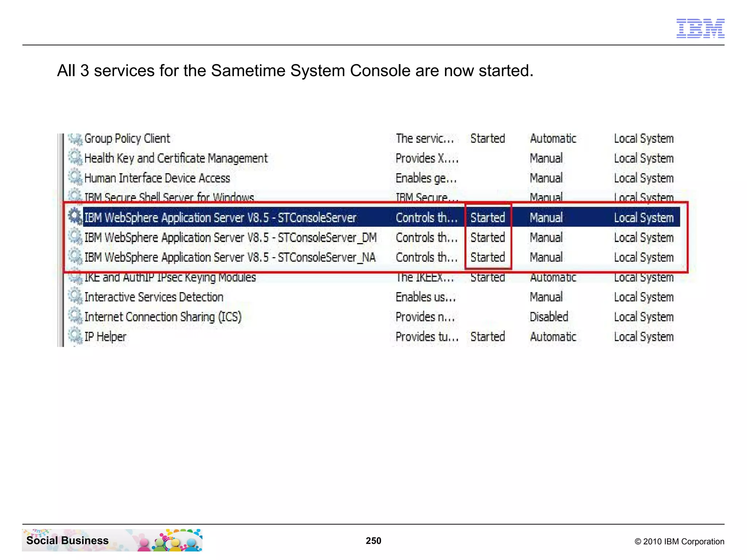747x560 pixels.
Task: Click 'Provides n...' description text
Action: point(425,316)
